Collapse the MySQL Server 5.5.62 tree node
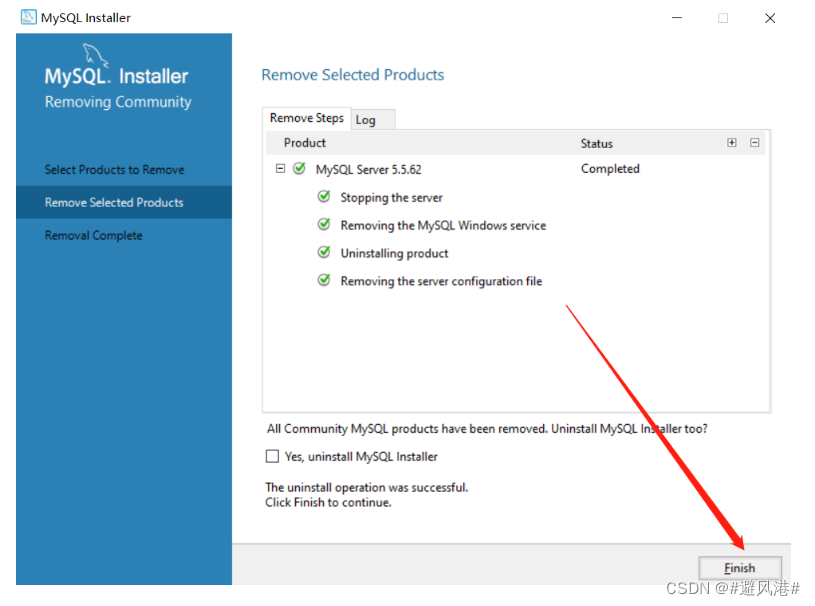The height and width of the screenshot is (606, 815). click(280, 168)
